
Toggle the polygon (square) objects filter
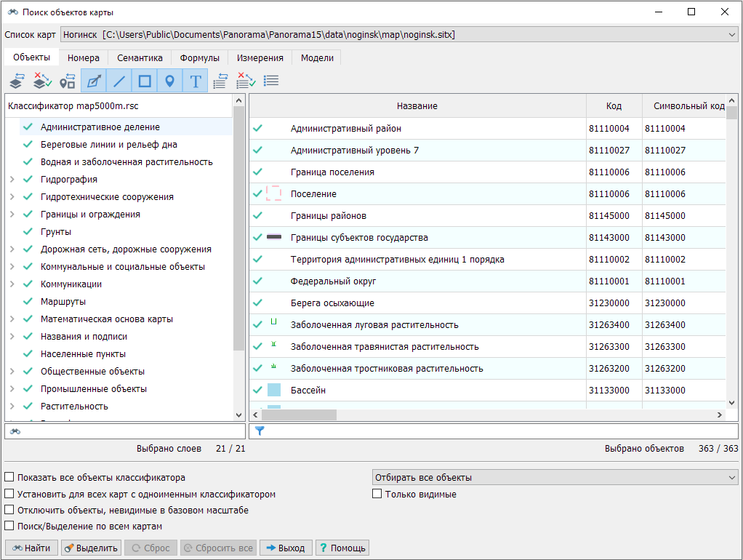pos(145,81)
